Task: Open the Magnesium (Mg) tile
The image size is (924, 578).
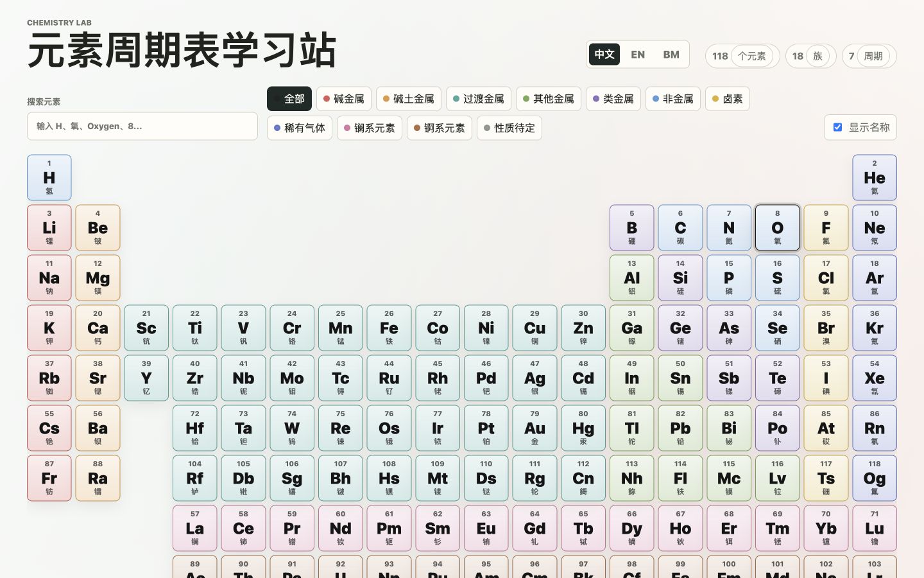Action: [x=98, y=277]
